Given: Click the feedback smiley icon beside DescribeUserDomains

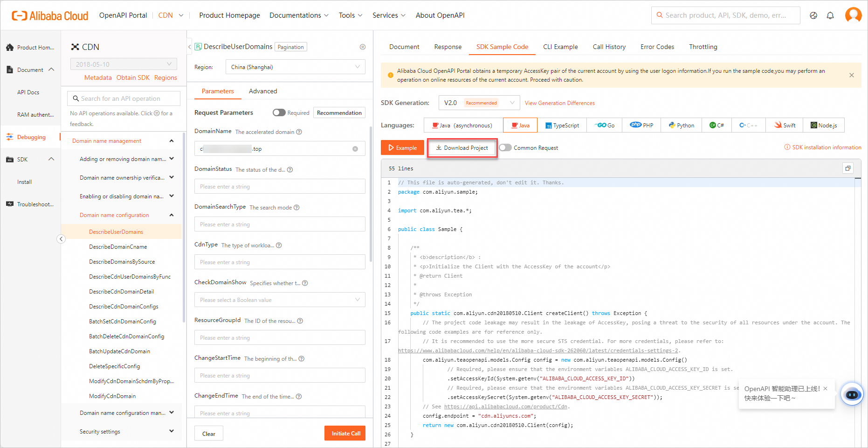Looking at the screenshot, I should click(x=363, y=47).
